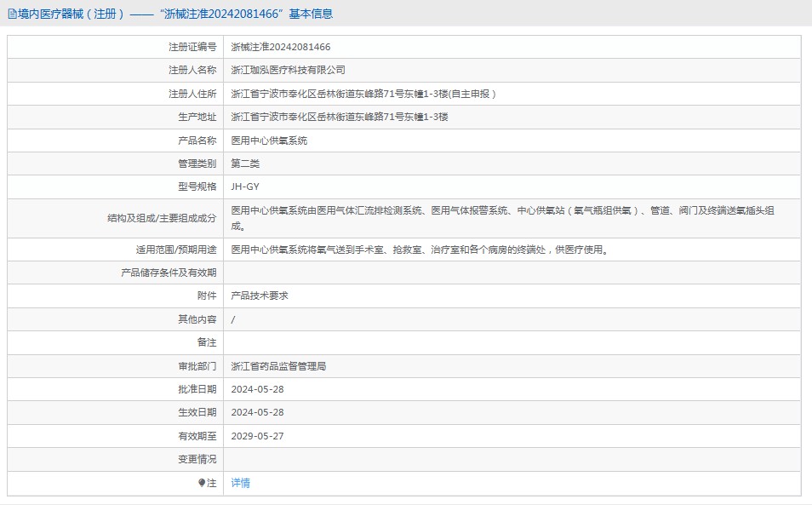Screen dimensions: 812x505
Task: Click the empty 变更情况 value cell
Action: [x=511, y=459]
